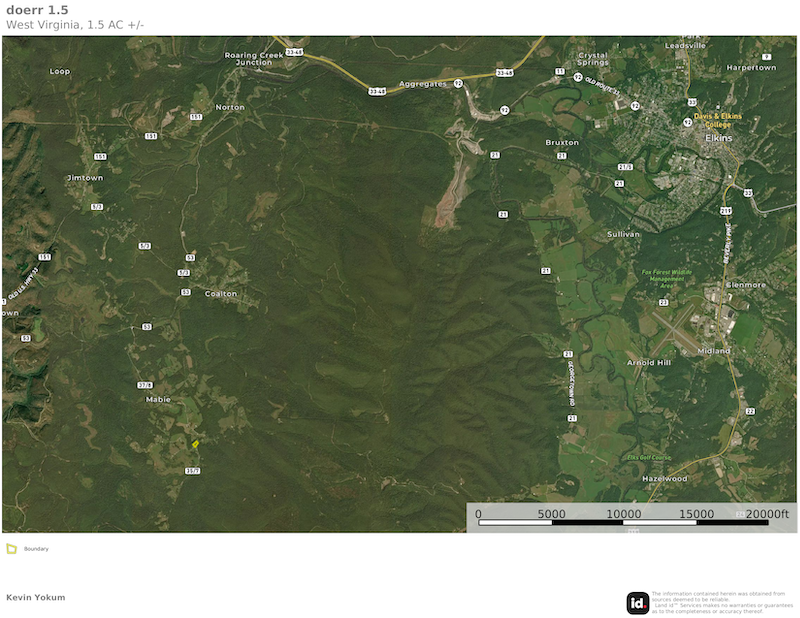
Task: Click the Hazelwood map label
Action: click(x=664, y=479)
